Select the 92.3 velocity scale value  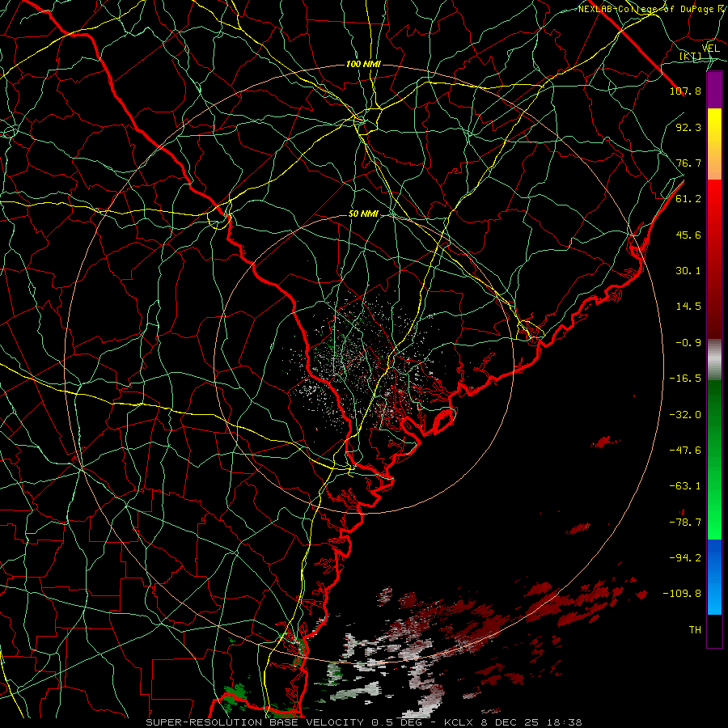[688, 127]
